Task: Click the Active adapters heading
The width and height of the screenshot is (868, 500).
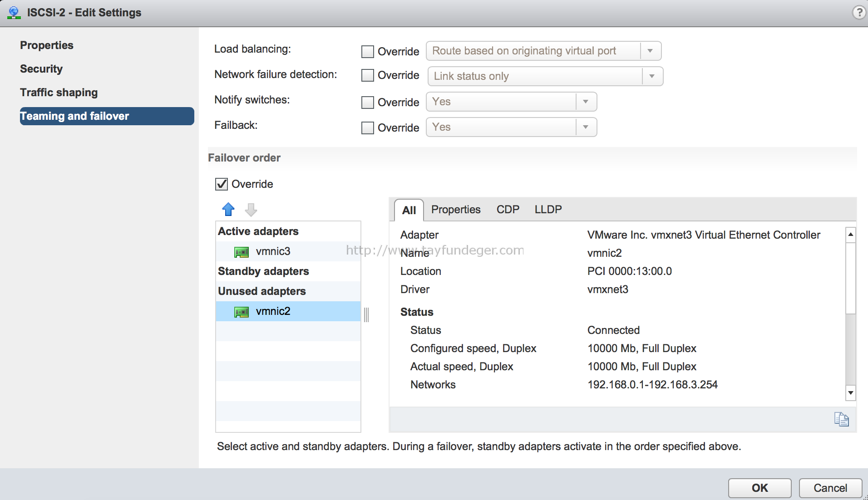Action: 258,231
